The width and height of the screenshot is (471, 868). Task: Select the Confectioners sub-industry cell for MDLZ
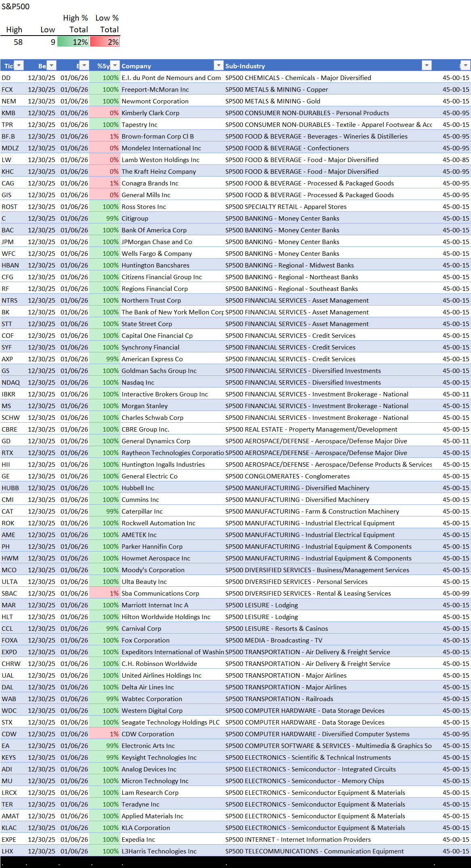point(328,148)
